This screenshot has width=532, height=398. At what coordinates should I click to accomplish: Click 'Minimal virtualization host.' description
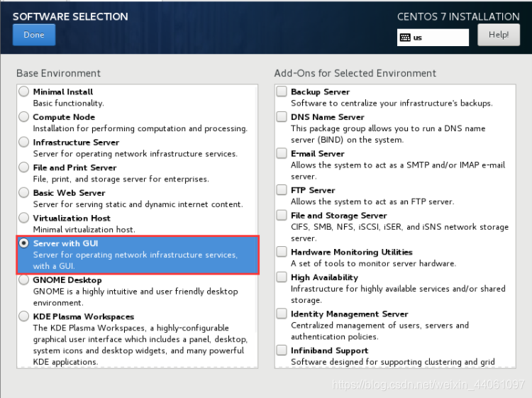pos(84,230)
